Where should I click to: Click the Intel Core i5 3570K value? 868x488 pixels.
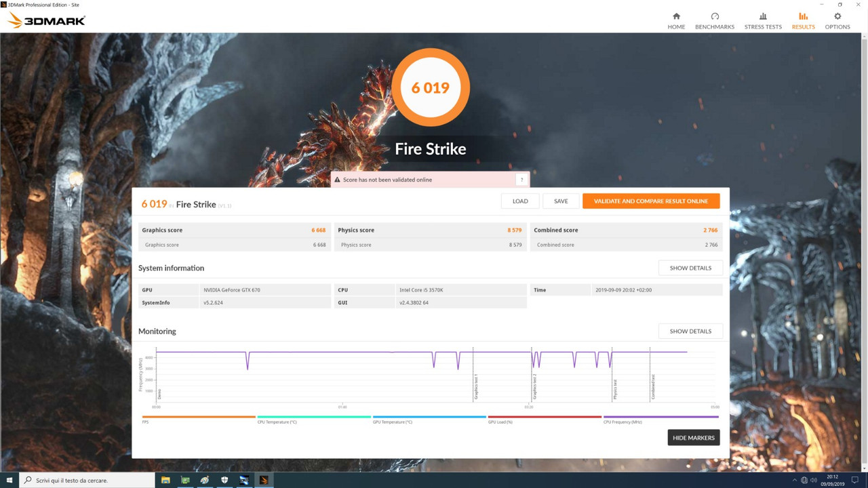coord(421,290)
